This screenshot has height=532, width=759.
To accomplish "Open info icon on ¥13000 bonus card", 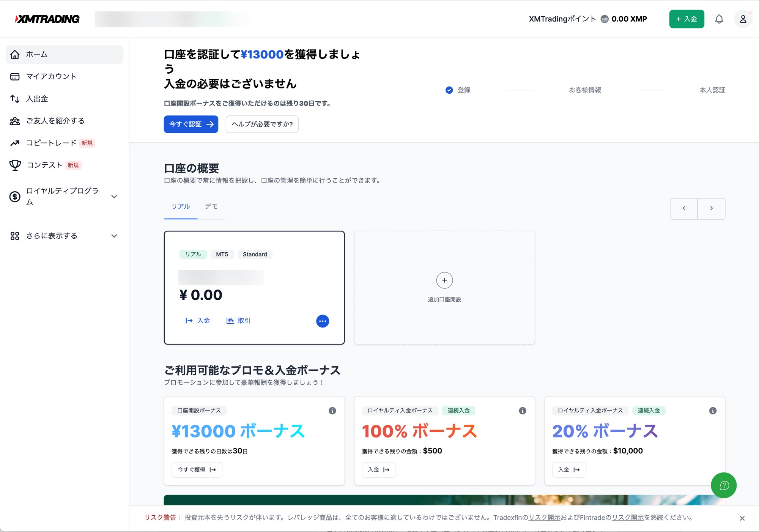I will pyautogui.click(x=332, y=411).
